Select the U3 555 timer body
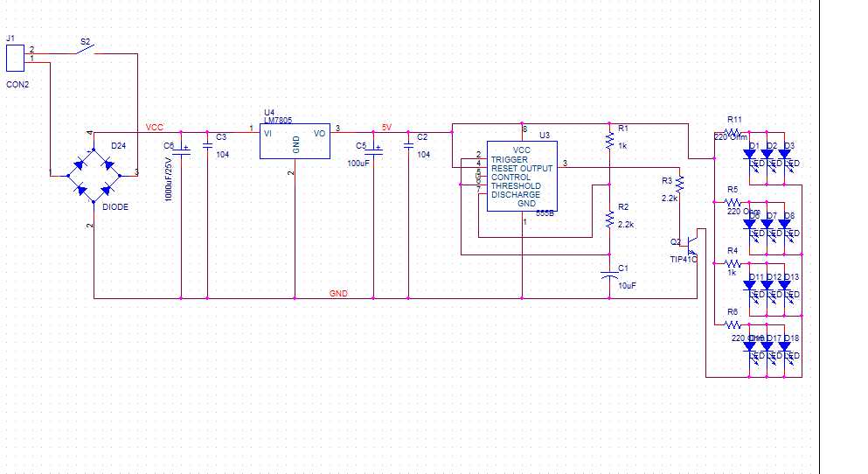This screenshot has width=868, height=474. click(x=522, y=176)
